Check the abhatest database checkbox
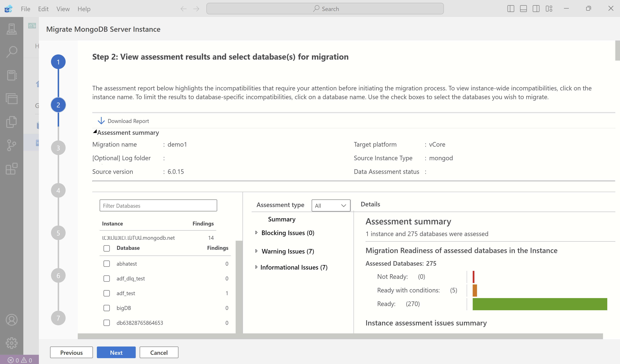The width and height of the screenshot is (620, 364). [107, 264]
